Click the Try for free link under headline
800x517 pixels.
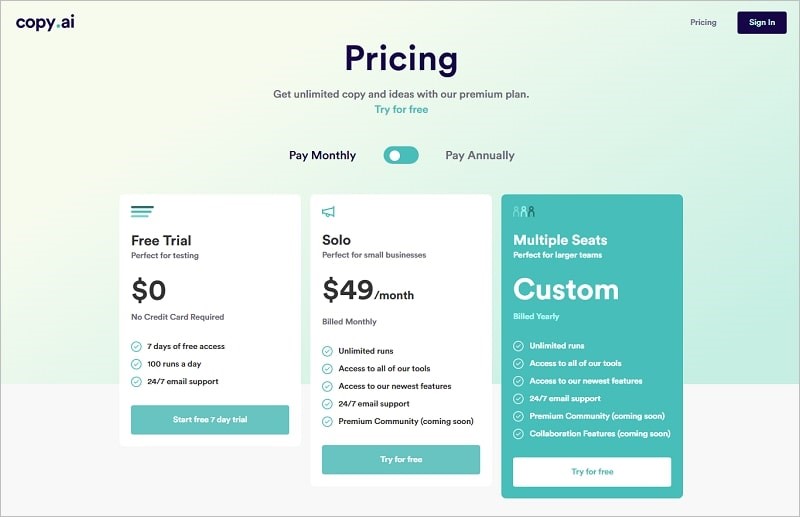pos(401,109)
